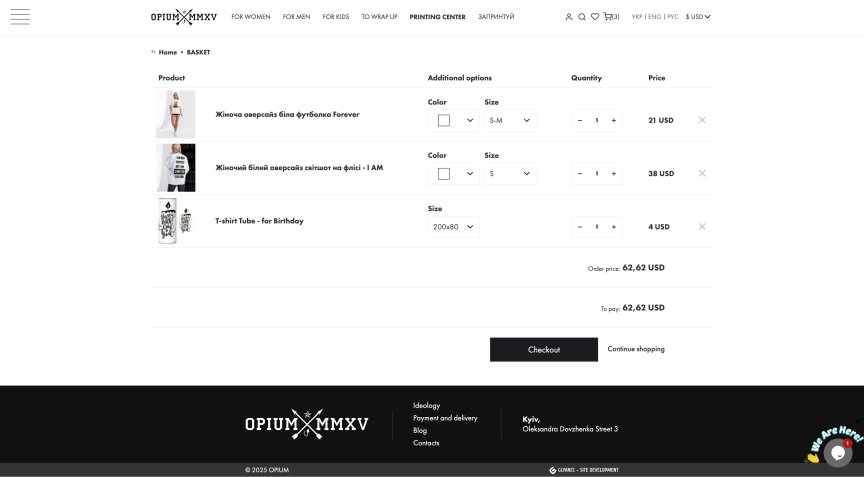
Task: Click the OPIUM MMXV header logo
Action: 183,17
